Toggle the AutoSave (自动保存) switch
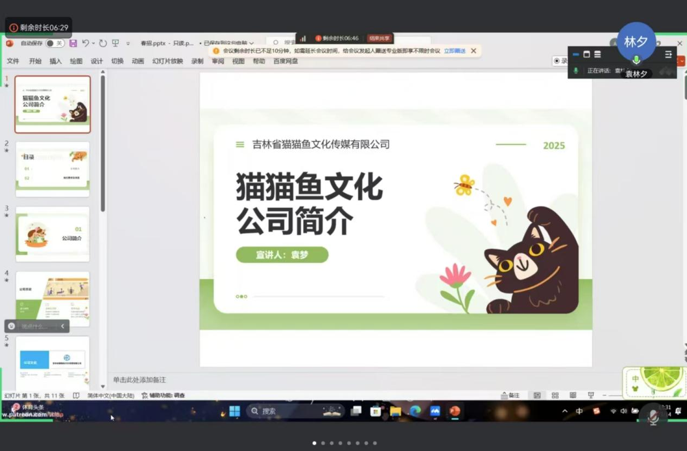This screenshot has width=687, height=451. pyautogui.click(x=54, y=44)
